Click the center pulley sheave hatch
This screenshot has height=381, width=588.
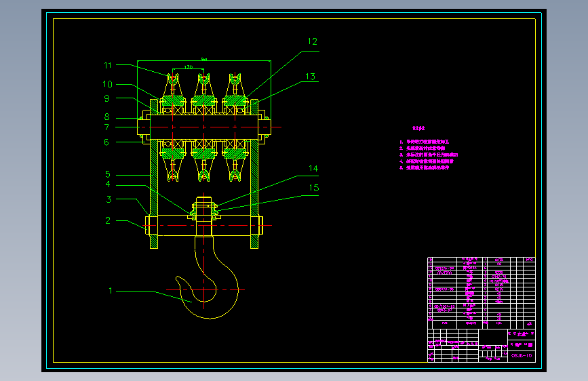pos(203,100)
